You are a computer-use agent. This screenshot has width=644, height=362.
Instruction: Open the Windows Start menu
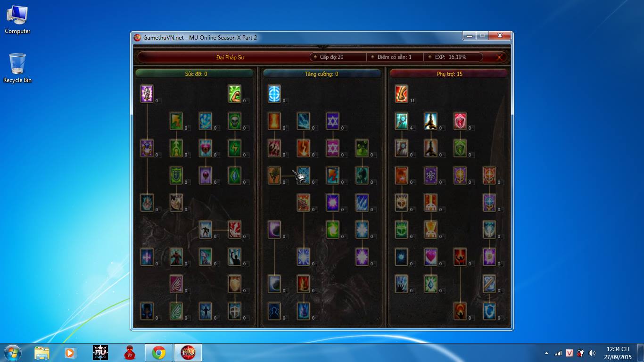(x=12, y=353)
